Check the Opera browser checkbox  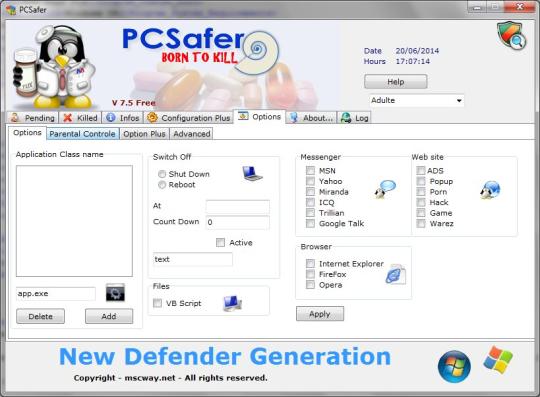(310, 285)
